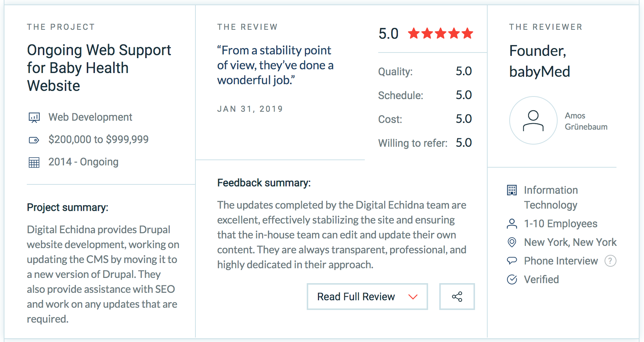Click the budget price tag icon
This screenshot has width=644, height=342.
pos(34,140)
